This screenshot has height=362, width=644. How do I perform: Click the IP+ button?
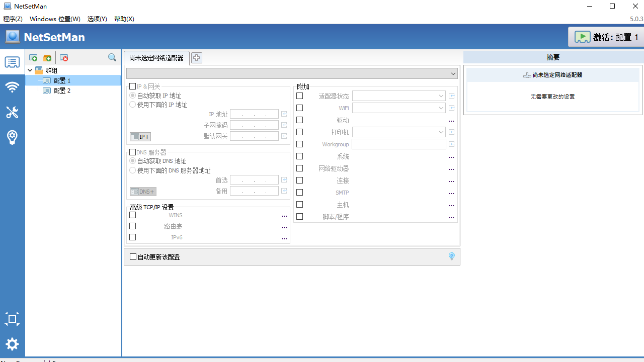pyautogui.click(x=140, y=136)
